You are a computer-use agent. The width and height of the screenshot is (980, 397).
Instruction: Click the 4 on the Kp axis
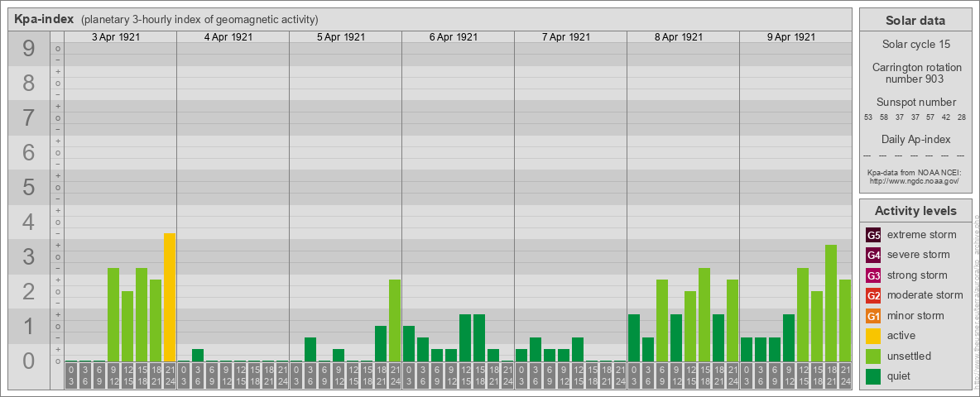pyautogui.click(x=28, y=222)
